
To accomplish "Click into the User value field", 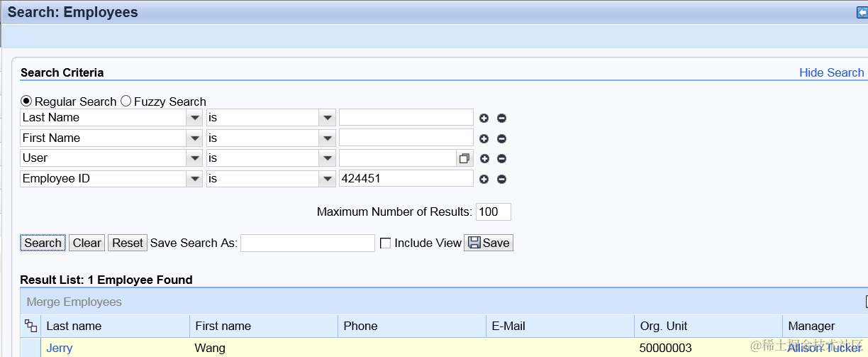I will 398,158.
